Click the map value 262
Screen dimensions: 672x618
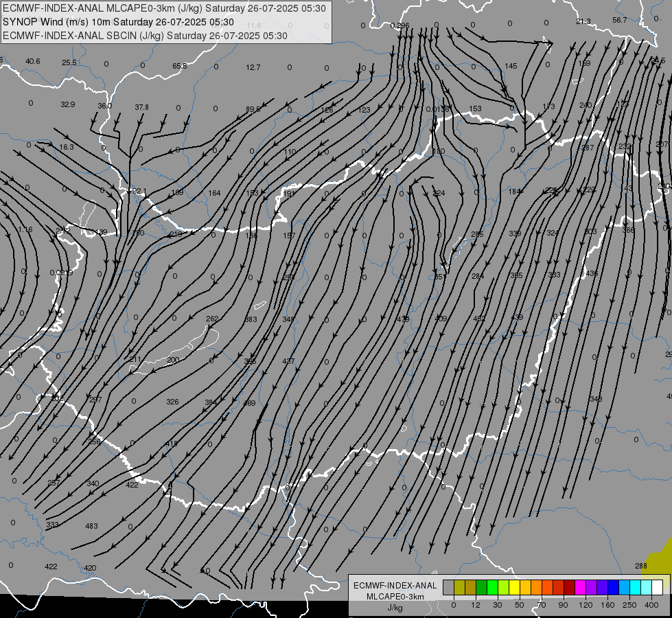pos(212,319)
